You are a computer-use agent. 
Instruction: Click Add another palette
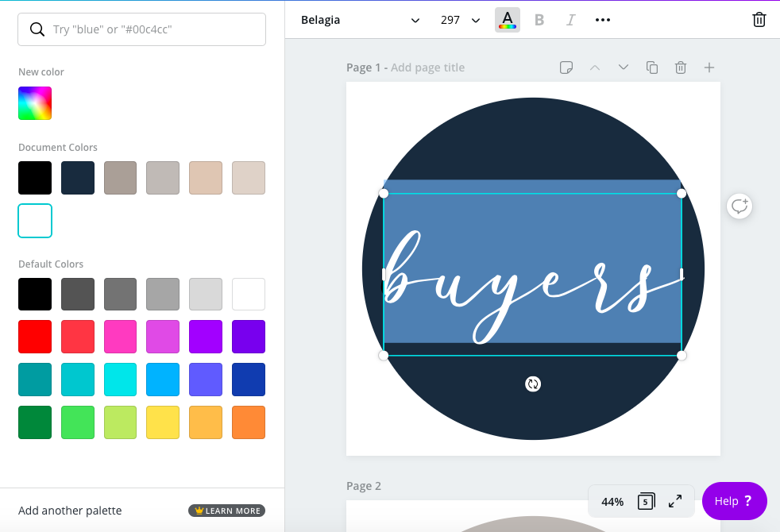pos(70,511)
